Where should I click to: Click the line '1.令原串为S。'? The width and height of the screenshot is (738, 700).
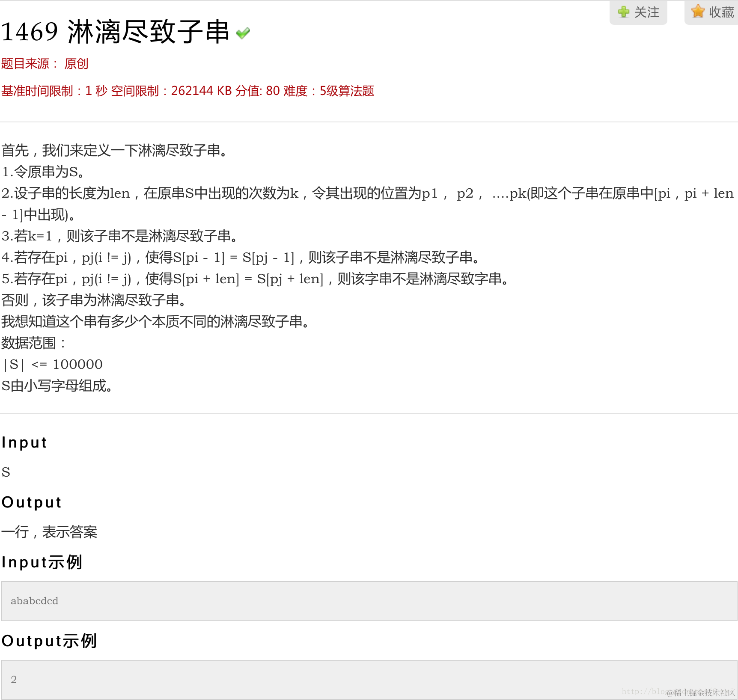point(43,172)
